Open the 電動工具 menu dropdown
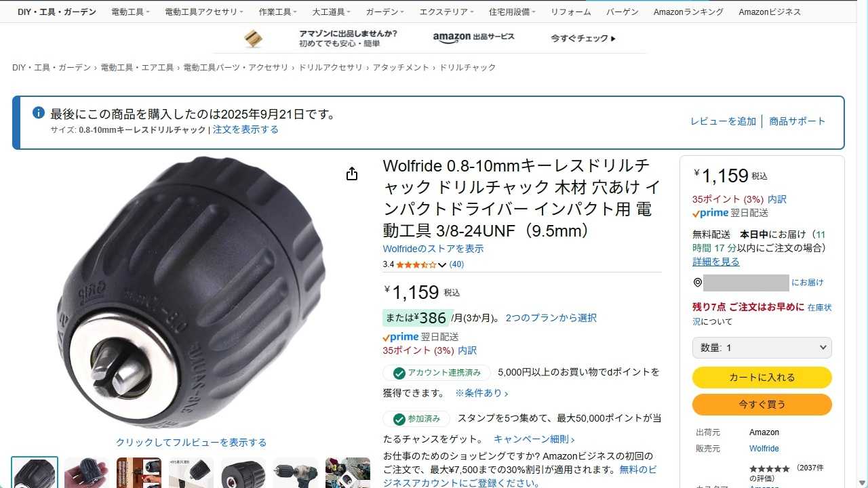The height and width of the screenshot is (488, 868). 130,12
